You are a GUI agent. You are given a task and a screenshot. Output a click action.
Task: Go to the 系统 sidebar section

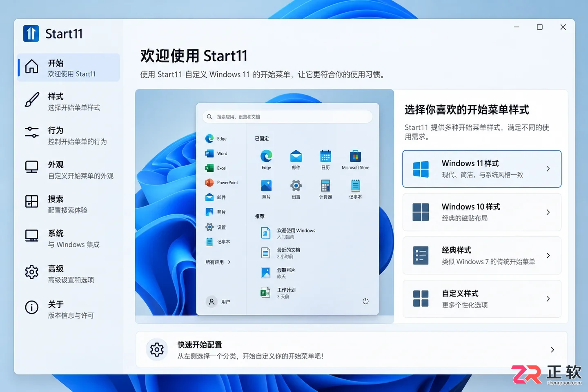tap(69, 238)
